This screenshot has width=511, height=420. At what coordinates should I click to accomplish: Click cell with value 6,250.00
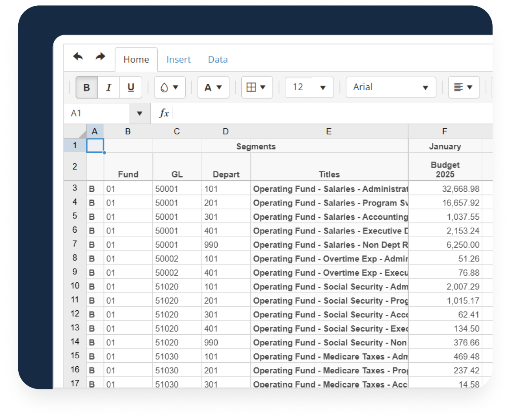coord(445,245)
